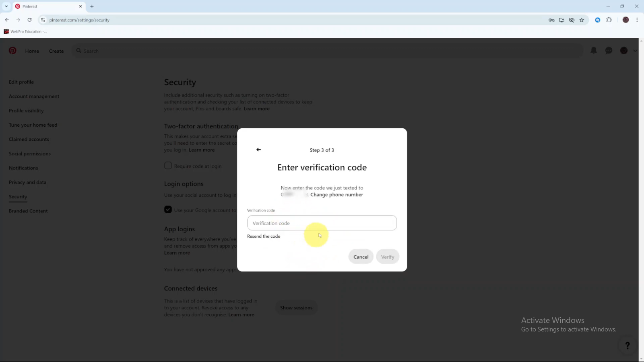The width and height of the screenshot is (644, 362).
Task: Open Profile visibility settings section
Action: tap(26, 111)
